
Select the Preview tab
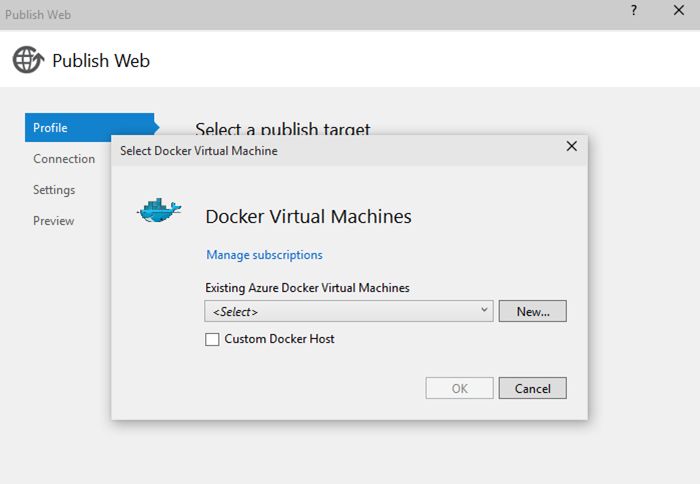point(53,221)
